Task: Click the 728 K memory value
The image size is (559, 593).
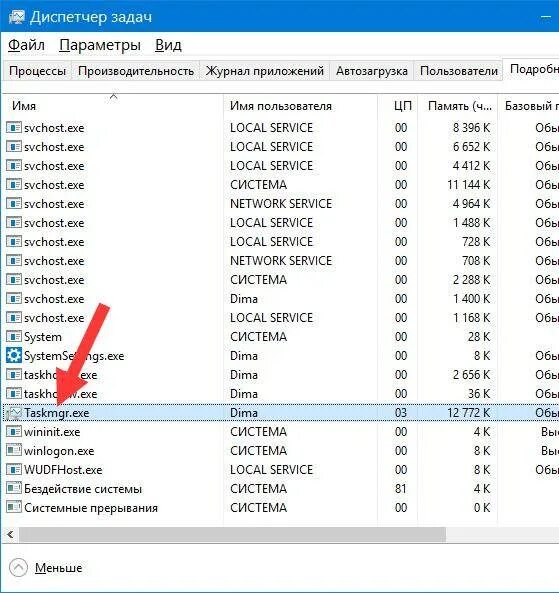Action: 476,241
